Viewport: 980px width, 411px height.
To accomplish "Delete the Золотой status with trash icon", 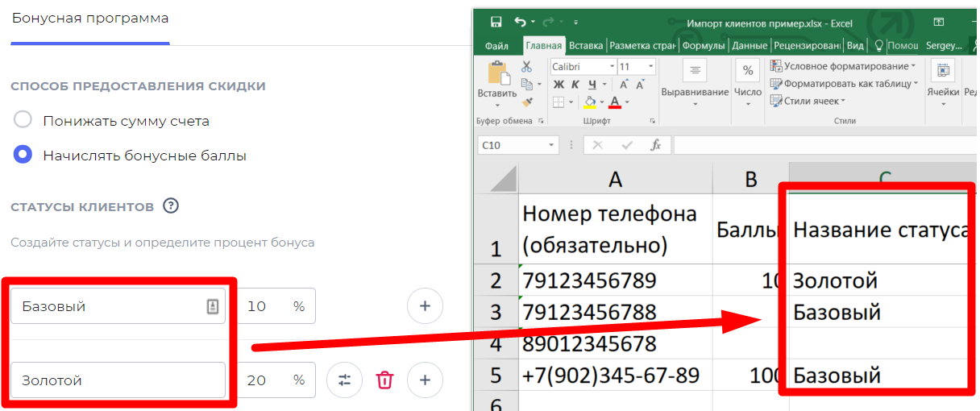I will (385, 380).
